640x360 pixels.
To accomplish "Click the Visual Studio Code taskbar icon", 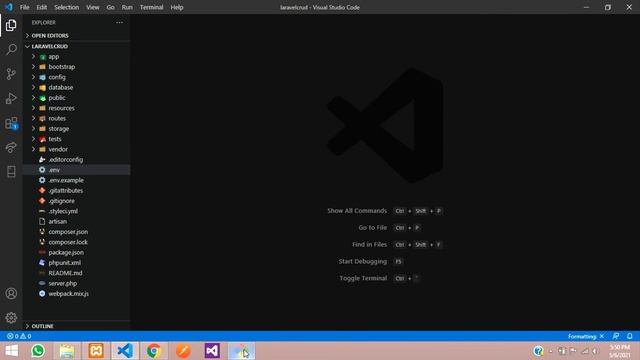I will point(125,351).
